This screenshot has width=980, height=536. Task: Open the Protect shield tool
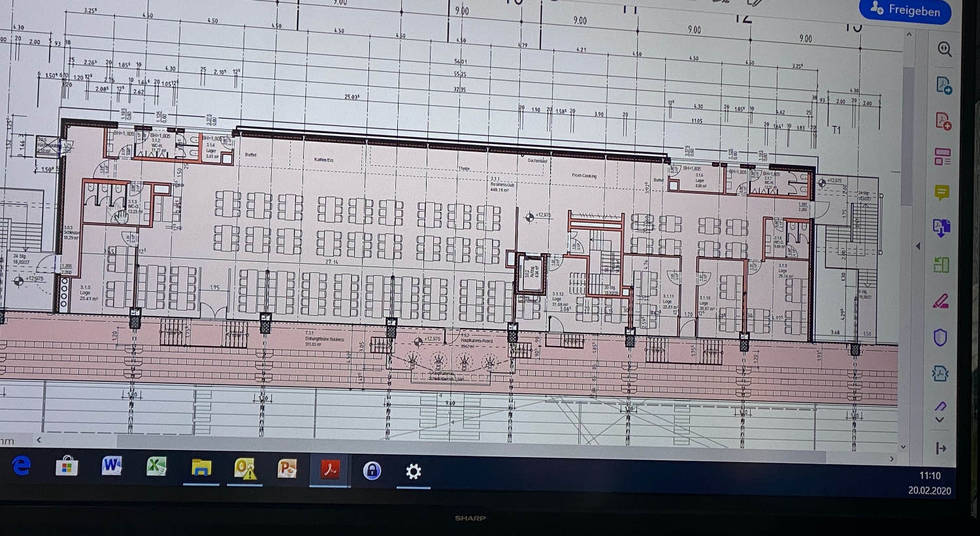[x=940, y=338]
